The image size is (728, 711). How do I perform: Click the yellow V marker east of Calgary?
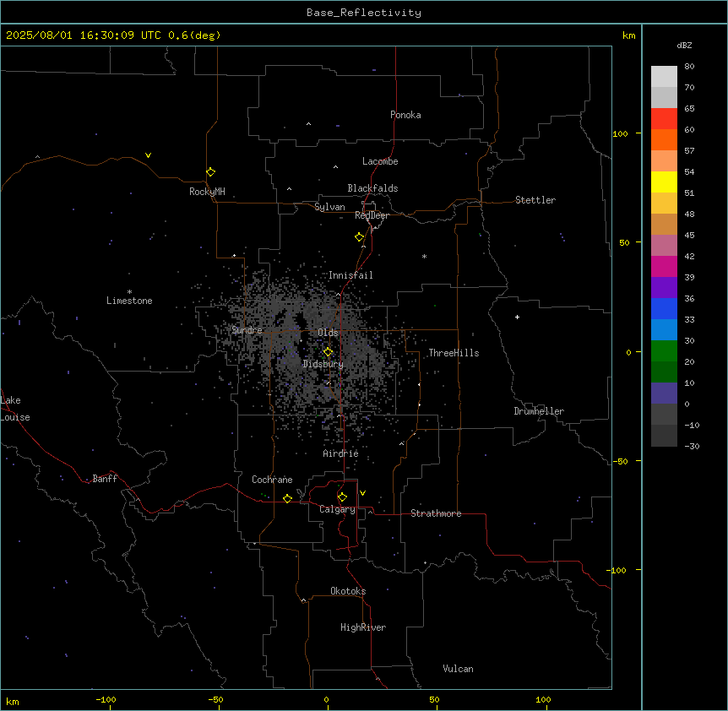coord(362,493)
